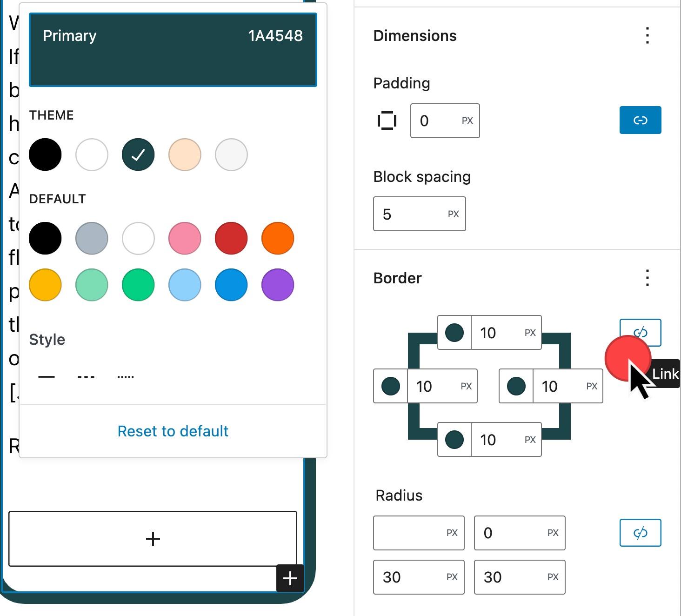Click the Block spacing value field

pos(407,214)
